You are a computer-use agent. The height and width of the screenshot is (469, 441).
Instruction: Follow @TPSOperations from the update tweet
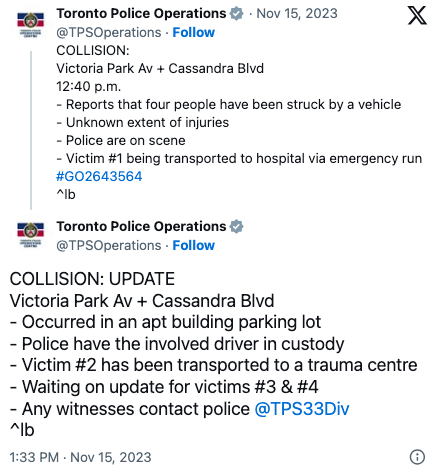tap(193, 245)
